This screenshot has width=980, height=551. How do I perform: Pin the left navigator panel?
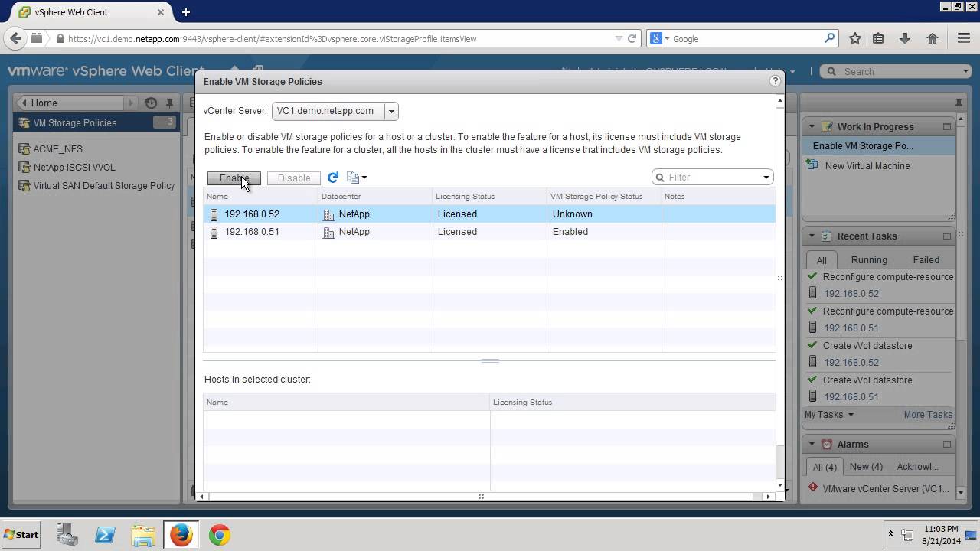(x=169, y=103)
